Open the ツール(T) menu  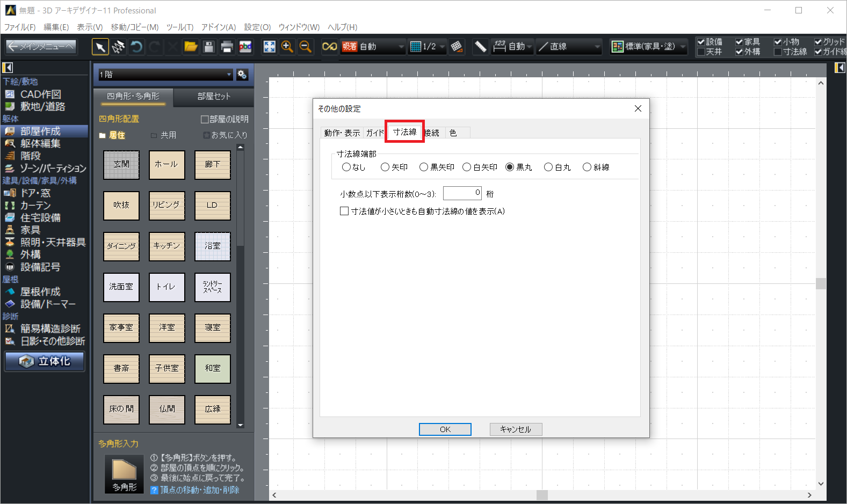pyautogui.click(x=179, y=27)
